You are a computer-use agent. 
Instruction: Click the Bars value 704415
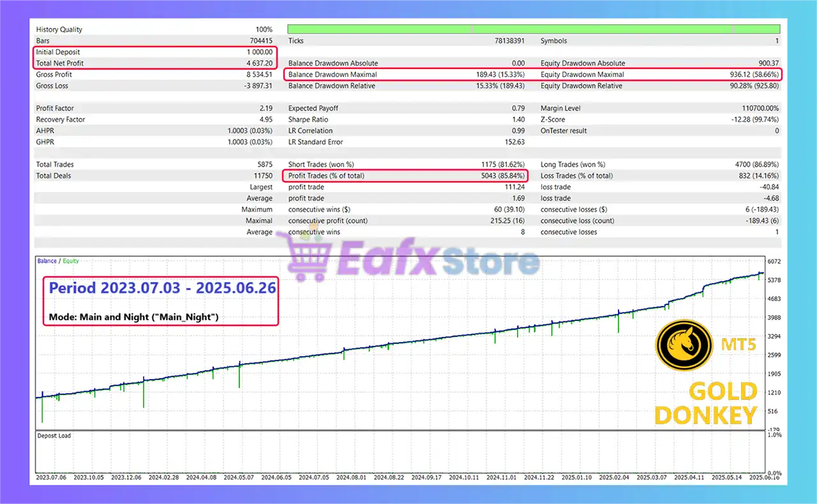(x=261, y=41)
